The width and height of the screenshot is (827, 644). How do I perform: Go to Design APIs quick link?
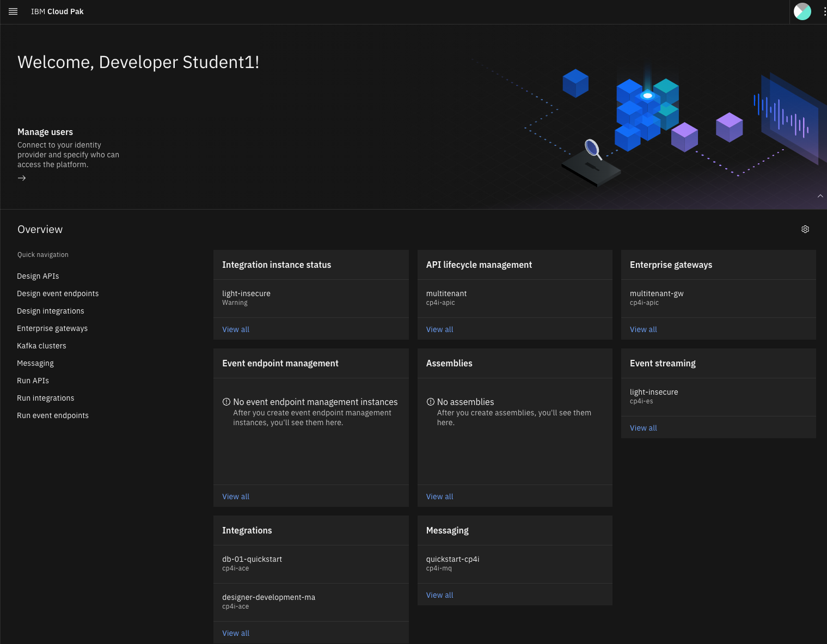pos(38,276)
